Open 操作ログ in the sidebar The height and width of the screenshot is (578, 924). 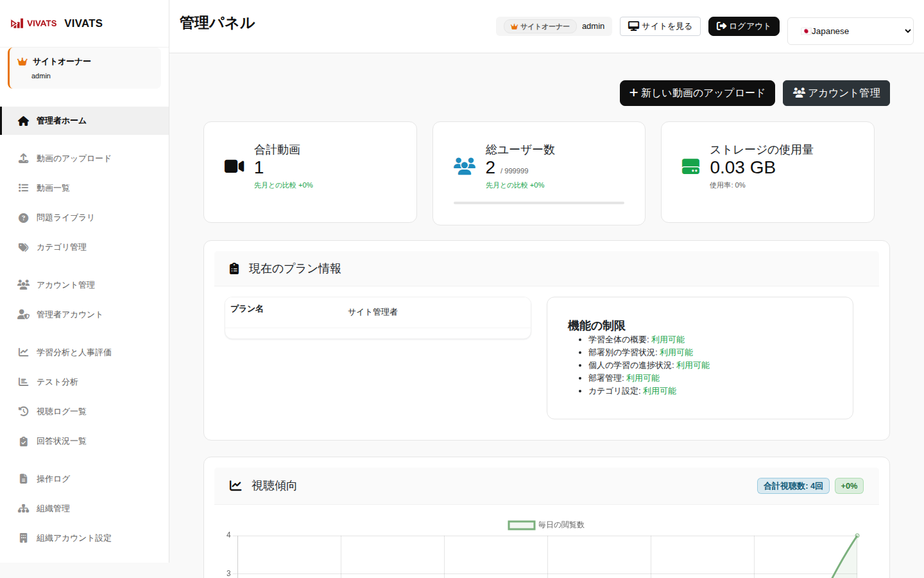click(85, 479)
